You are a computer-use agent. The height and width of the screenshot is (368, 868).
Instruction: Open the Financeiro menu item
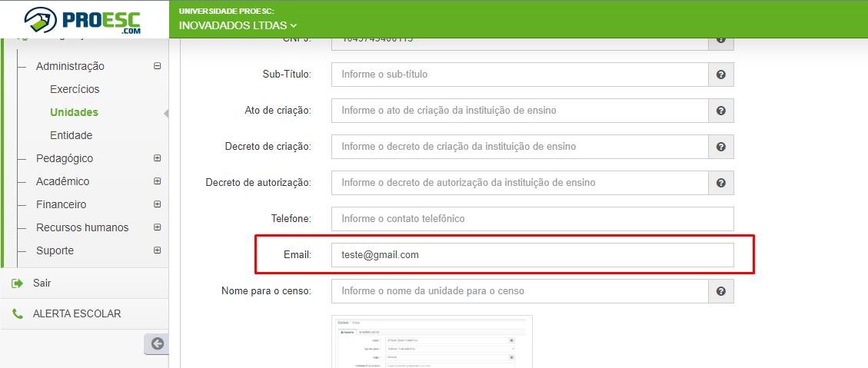(62, 205)
